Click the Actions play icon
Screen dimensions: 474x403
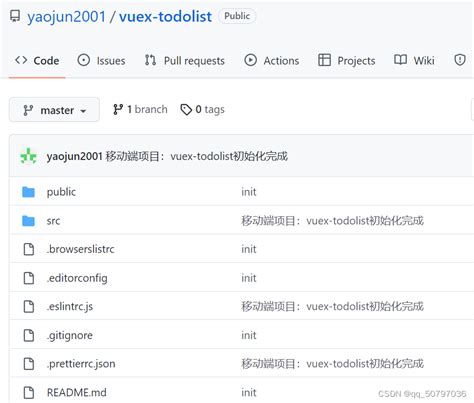pyautogui.click(x=250, y=60)
